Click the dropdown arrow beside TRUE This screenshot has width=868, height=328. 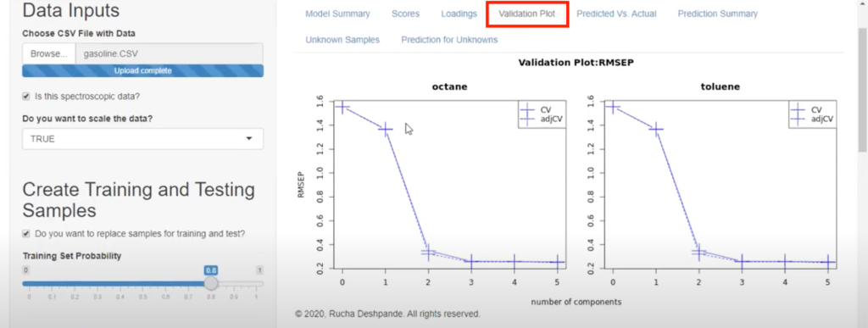click(x=249, y=139)
